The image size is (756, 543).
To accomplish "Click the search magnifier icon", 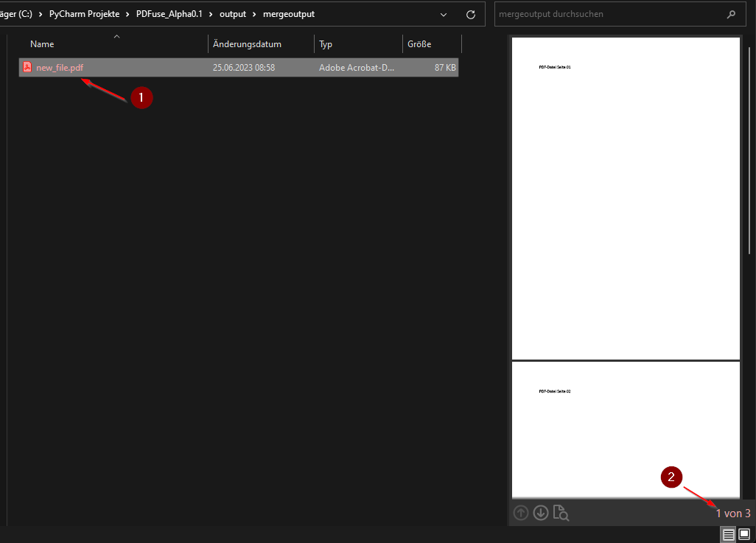I will point(731,14).
